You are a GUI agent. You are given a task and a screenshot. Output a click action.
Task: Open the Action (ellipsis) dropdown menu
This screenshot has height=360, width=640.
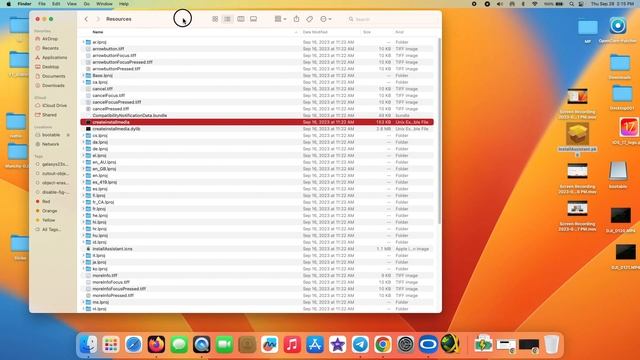click(325, 19)
